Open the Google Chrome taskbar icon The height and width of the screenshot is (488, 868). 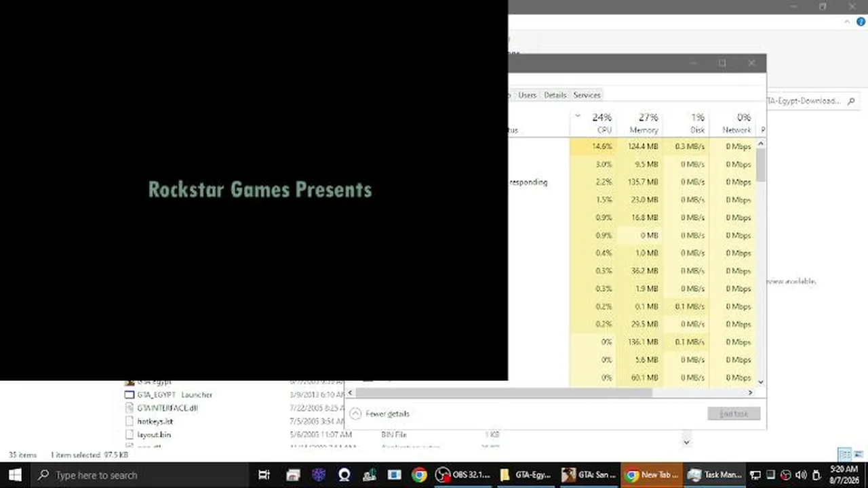[419, 475]
